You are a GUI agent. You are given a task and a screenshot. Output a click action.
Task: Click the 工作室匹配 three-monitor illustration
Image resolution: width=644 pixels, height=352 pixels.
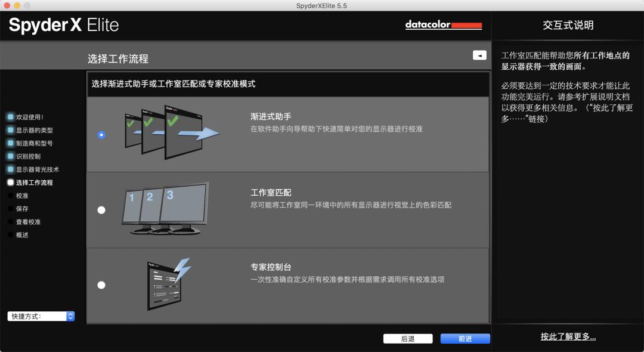click(165, 208)
